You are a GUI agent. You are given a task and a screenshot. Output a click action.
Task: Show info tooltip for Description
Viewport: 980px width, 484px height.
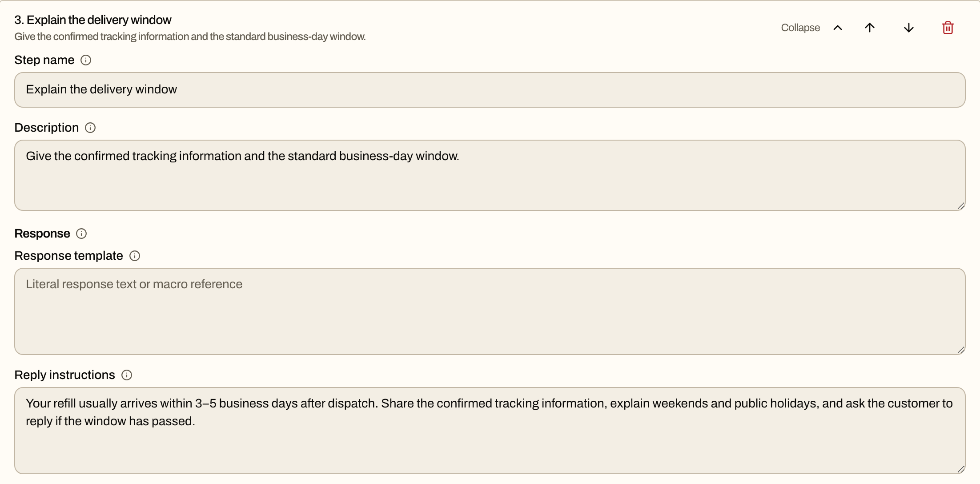coord(90,128)
